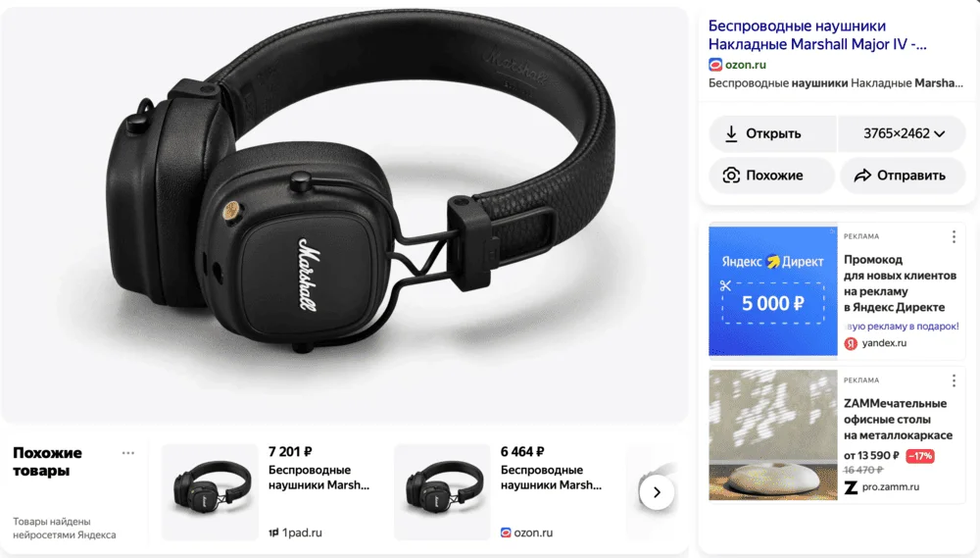980x558 pixels.
Task: Click the camera icon on Похожие button
Action: coord(731,176)
